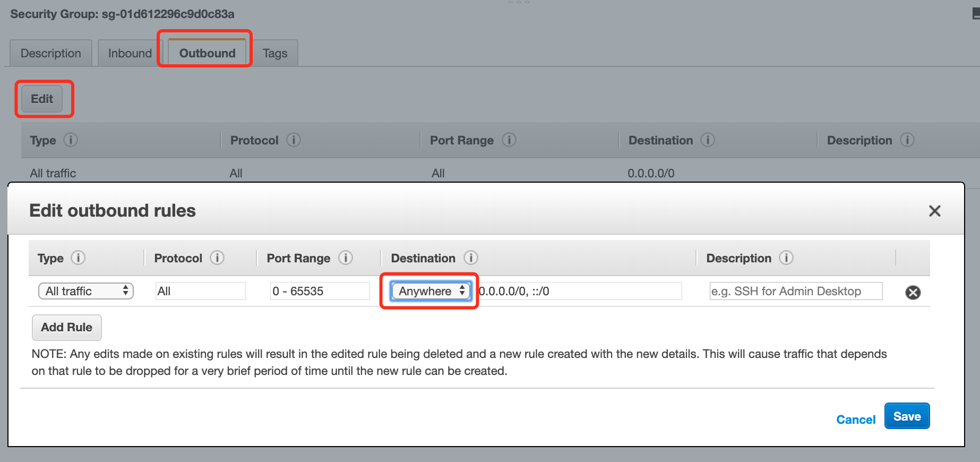Open the All traffic type dropdown

point(86,291)
